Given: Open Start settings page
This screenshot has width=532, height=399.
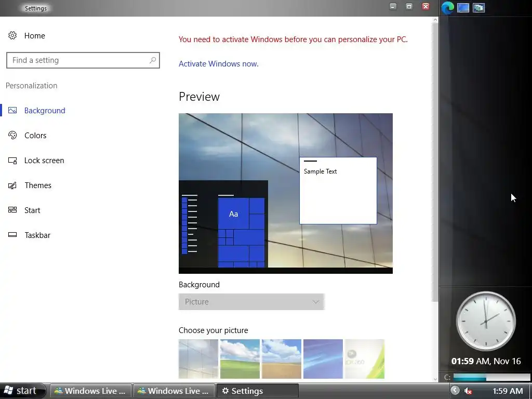Looking at the screenshot, I should click(32, 210).
